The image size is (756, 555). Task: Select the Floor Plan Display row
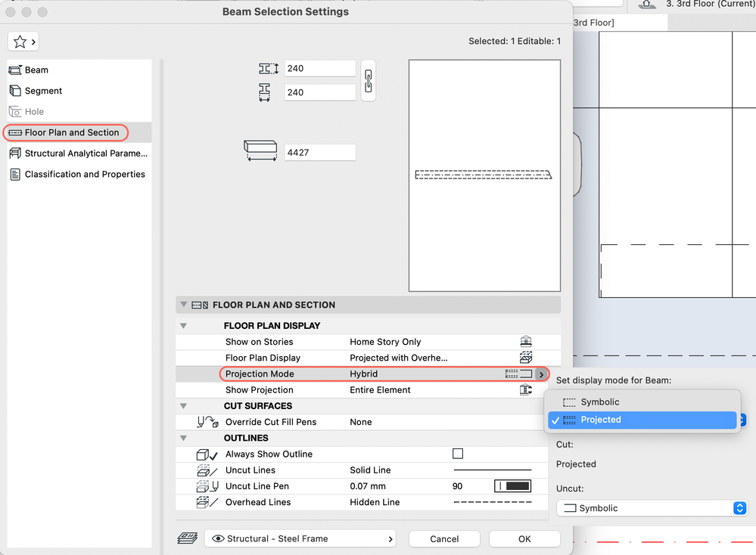click(368, 358)
